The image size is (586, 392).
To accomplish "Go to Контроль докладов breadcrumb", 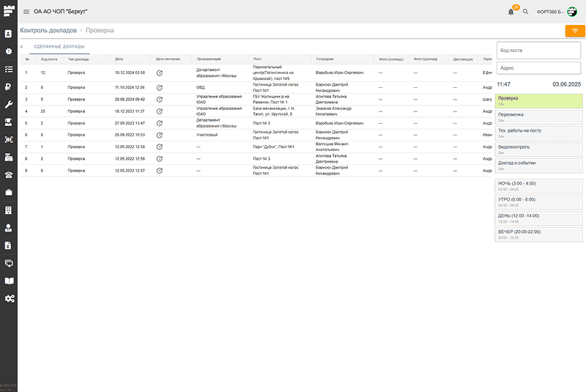I will [x=51, y=31].
